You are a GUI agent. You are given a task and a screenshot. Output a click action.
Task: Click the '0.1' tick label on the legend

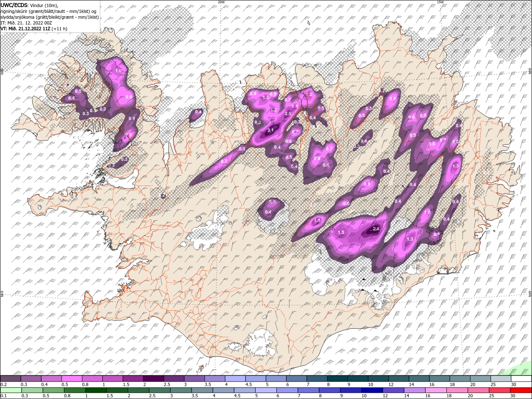[3, 396]
